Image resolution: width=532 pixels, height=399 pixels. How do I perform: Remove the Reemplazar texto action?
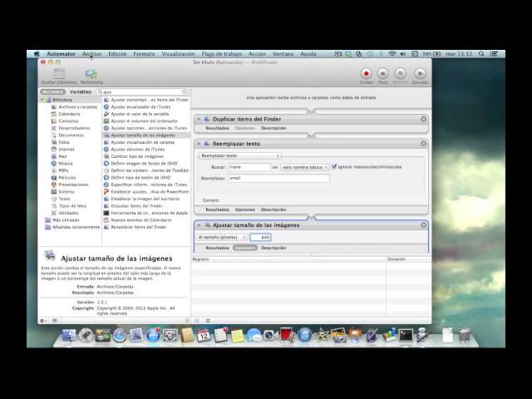pyautogui.click(x=423, y=144)
